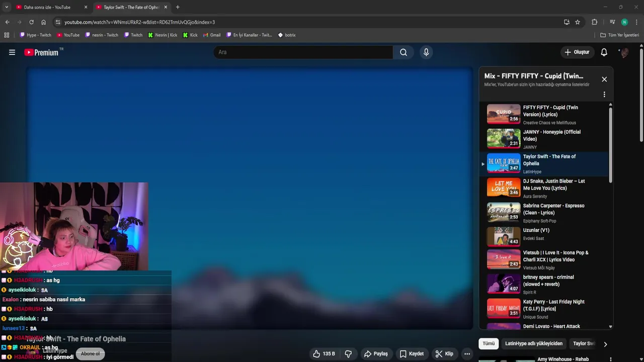The image size is (644, 362).
Task: Click the Paylaş share button
Action: pos(376,353)
